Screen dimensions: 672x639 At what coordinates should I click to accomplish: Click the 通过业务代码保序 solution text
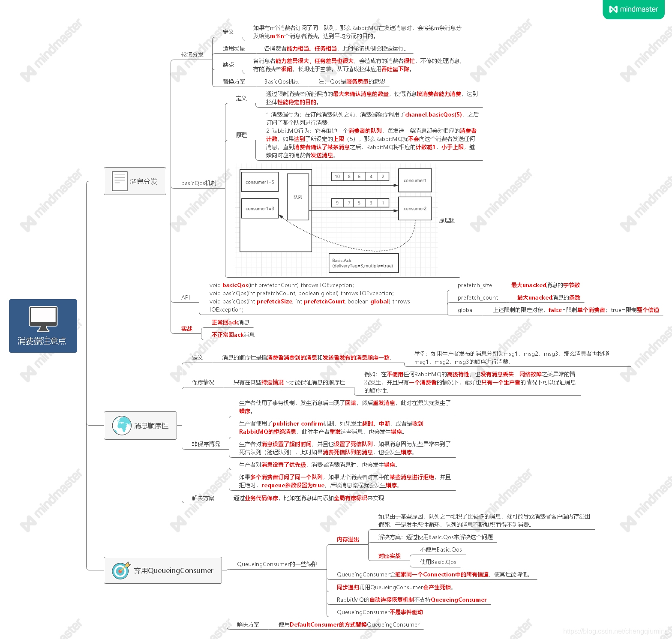(x=309, y=498)
